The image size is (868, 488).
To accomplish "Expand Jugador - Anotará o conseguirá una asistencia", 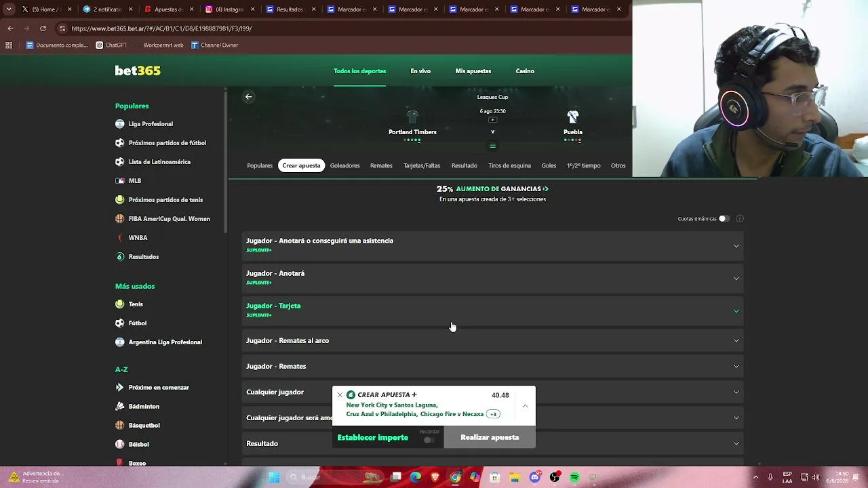I will pyautogui.click(x=493, y=245).
